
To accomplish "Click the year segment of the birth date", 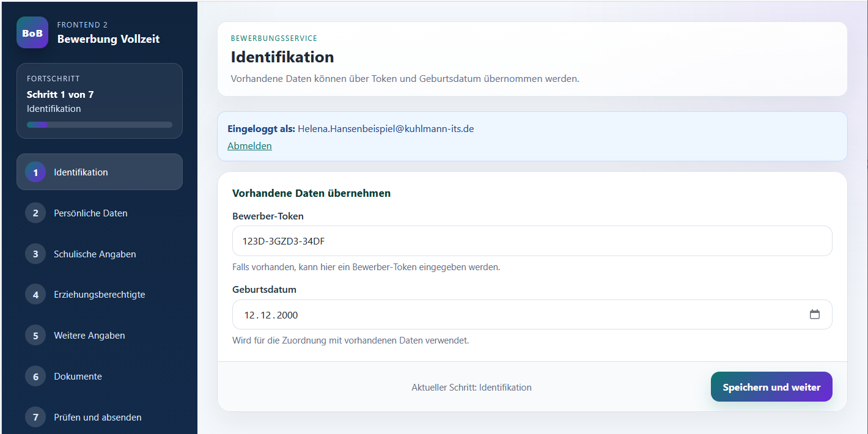I will pyautogui.click(x=289, y=314).
